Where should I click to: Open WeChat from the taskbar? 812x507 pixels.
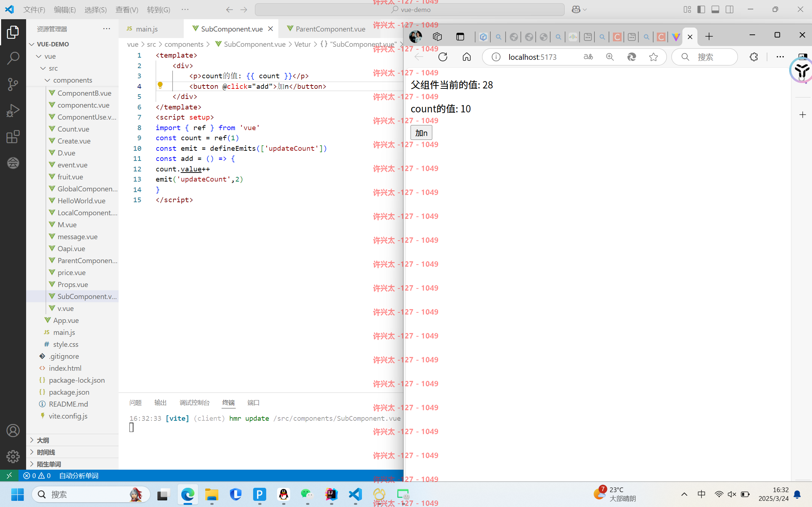(307, 494)
